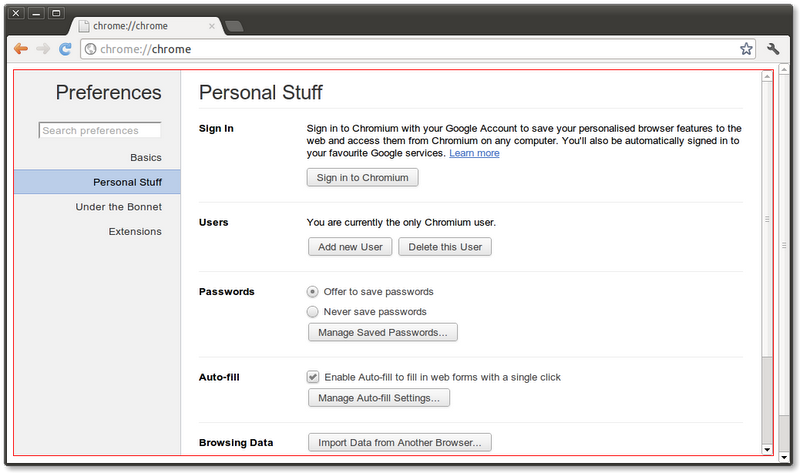Click the Sign in to Chromium button

point(362,178)
